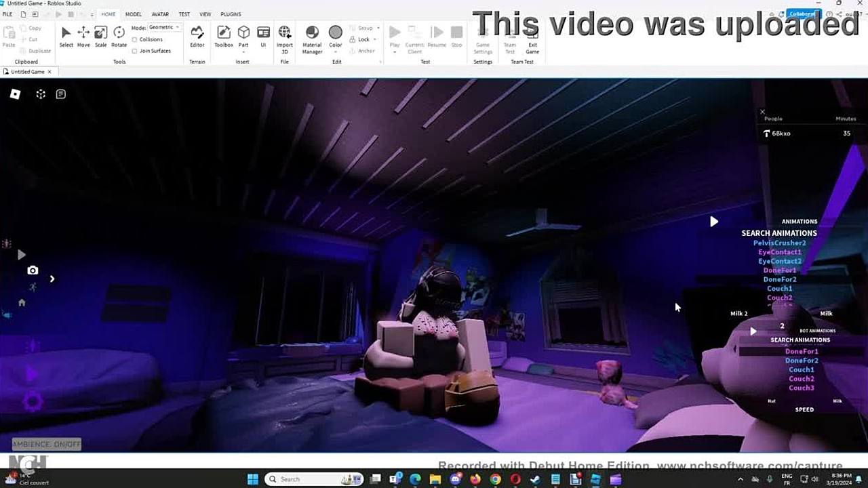Toggle the AMBIENCE ON/OFF button
This screenshot has height=488, width=868.
(x=46, y=445)
